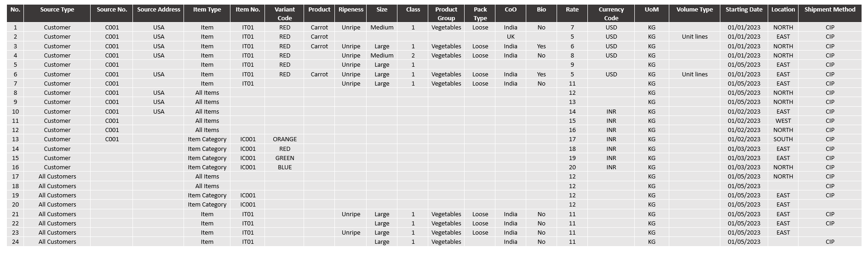Select the Variant Code column header

pyautogui.click(x=284, y=14)
